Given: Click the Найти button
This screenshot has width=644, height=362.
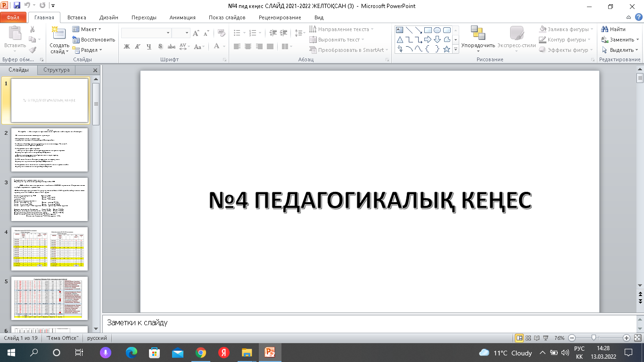Looking at the screenshot, I should [613, 29].
